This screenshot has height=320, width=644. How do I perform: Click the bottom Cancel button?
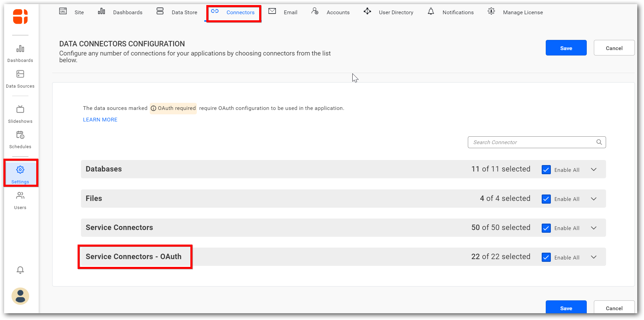[614, 307]
